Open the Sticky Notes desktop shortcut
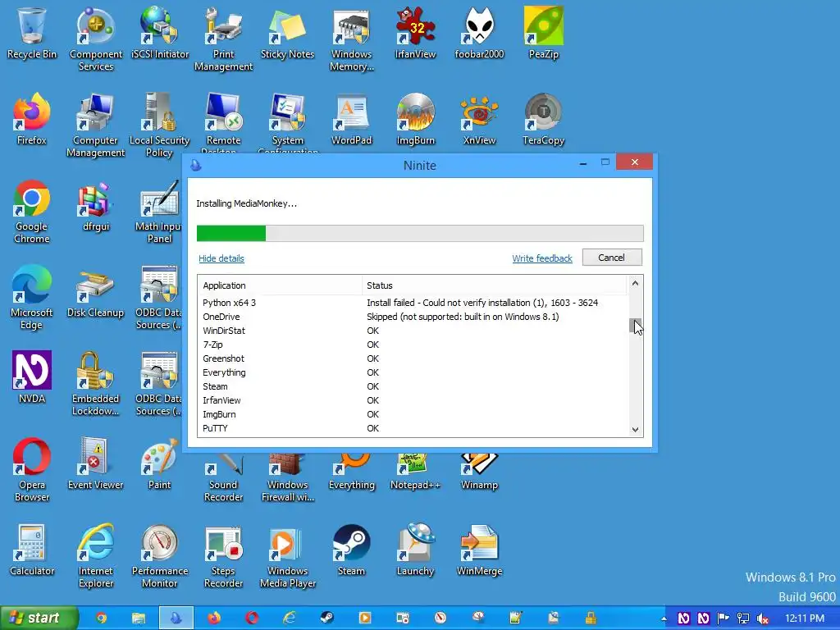840x630 pixels. click(x=288, y=32)
